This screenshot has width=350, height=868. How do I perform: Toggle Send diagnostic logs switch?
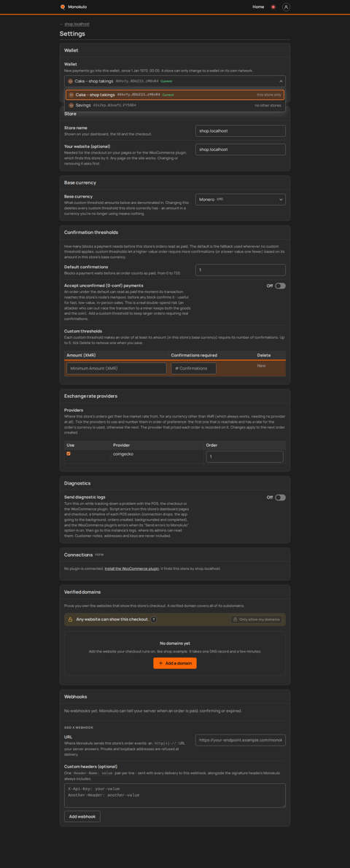pyautogui.click(x=280, y=497)
